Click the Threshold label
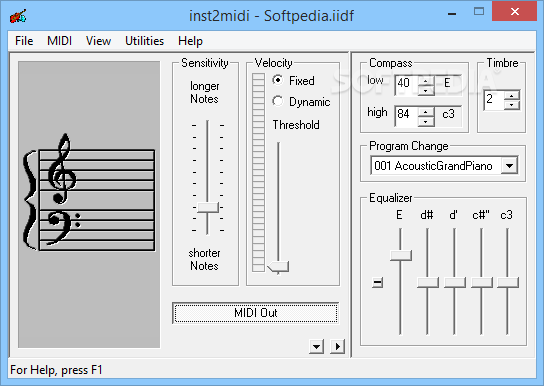This screenshot has height=386, width=544. click(296, 125)
